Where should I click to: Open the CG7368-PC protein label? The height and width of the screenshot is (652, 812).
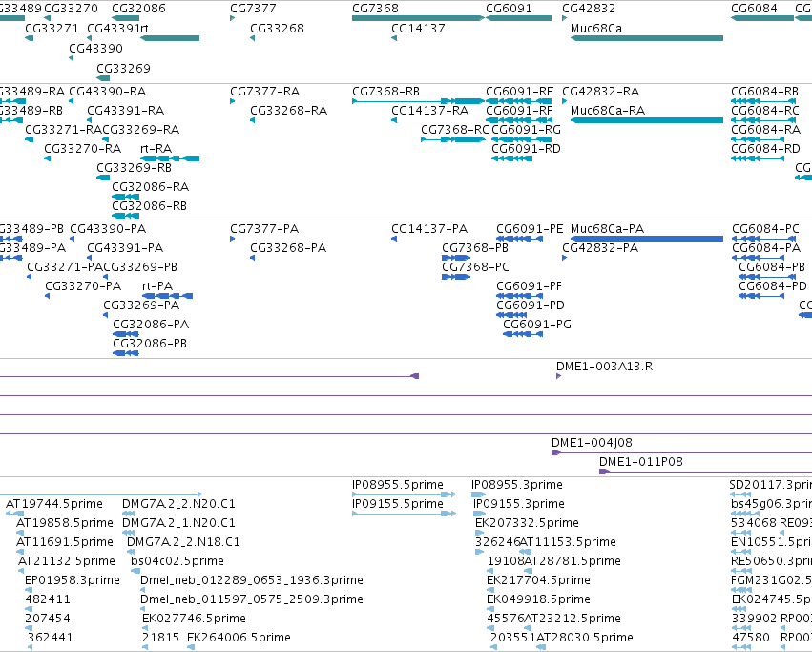pyautogui.click(x=475, y=267)
